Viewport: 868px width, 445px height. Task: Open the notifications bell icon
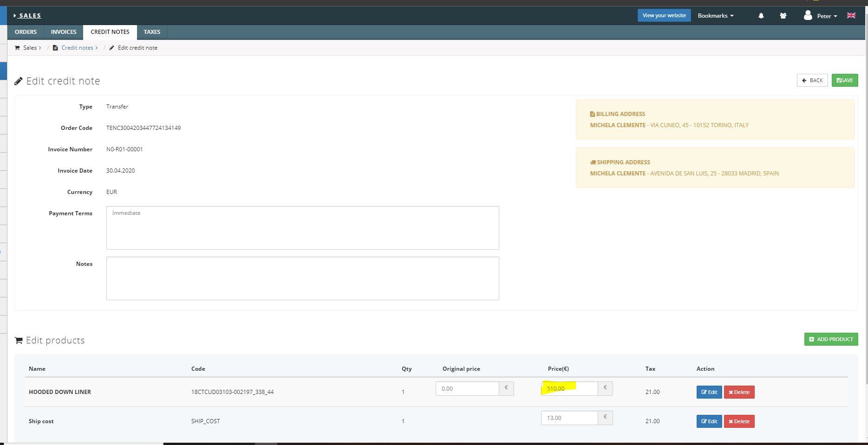click(761, 16)
